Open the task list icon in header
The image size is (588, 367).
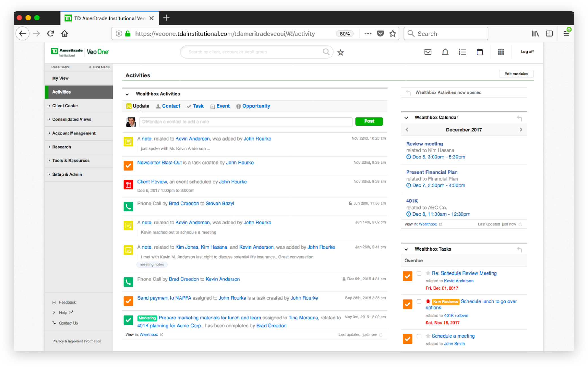(x=462, y=52)
